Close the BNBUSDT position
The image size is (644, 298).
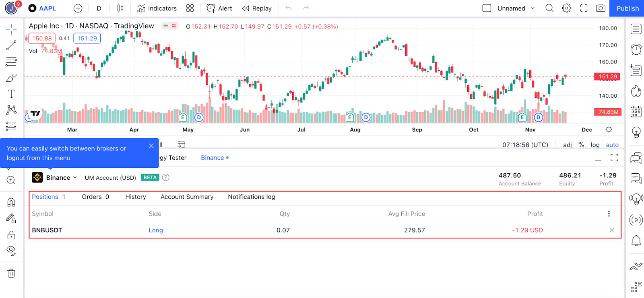pos(611,230)
